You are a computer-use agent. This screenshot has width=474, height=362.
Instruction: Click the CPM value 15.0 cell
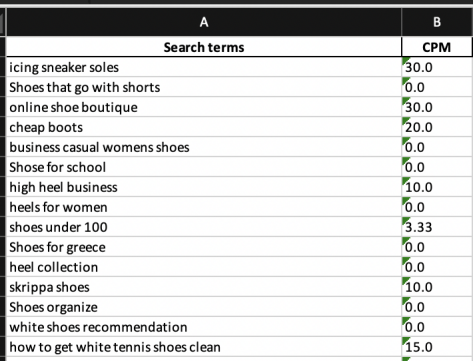437,347
